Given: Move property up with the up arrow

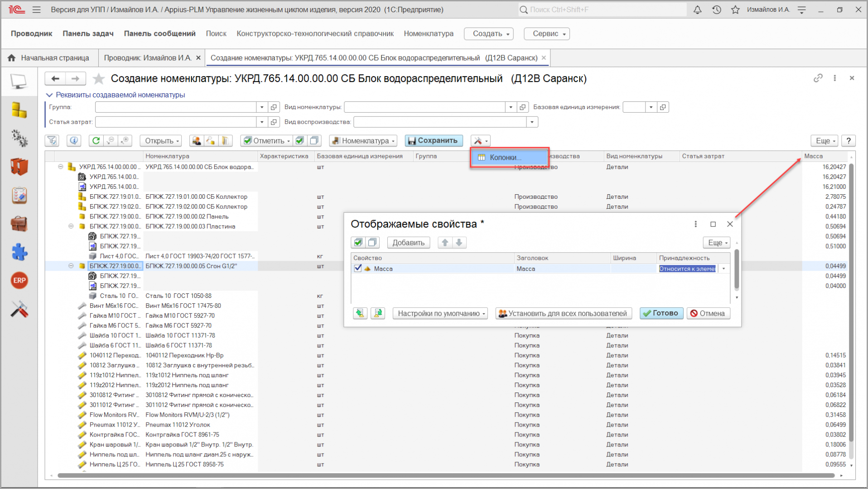Looking at the screenshot, I should 445,243.
